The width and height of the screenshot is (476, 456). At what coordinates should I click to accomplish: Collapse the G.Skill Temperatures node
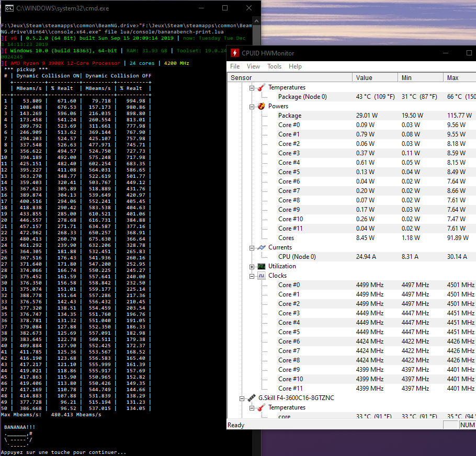coord(252,408)
